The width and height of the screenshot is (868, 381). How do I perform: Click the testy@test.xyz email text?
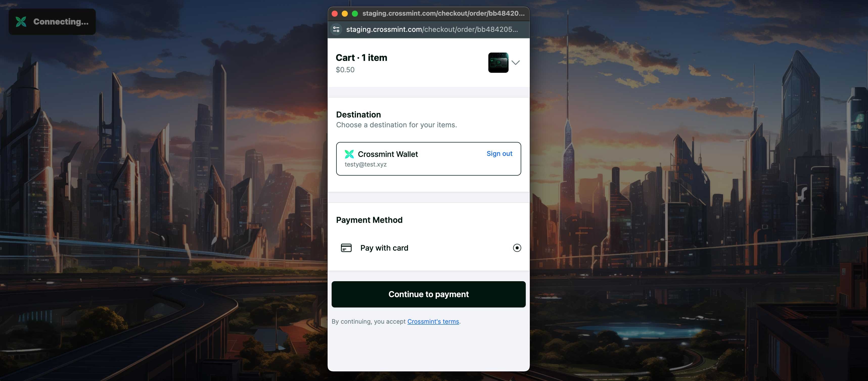[x=366, y=164]
